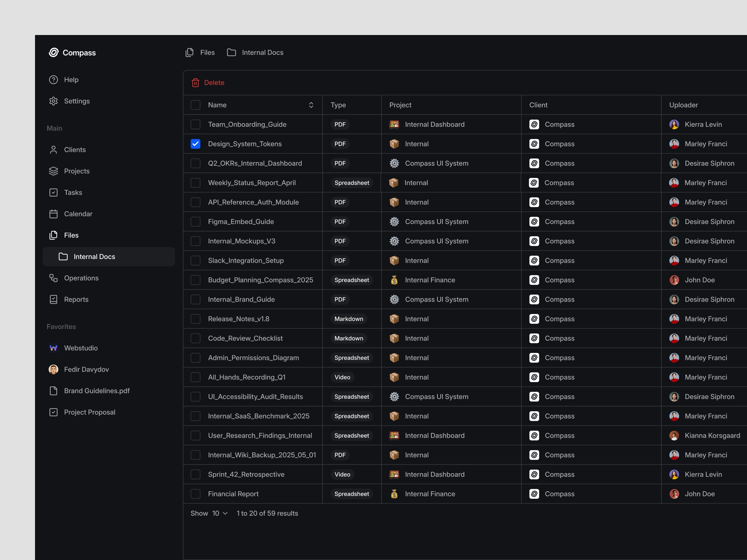Click the Files icon in the breadcrumb
The image size is (747, 560).
pyautogui.click(x=189, y=52)
